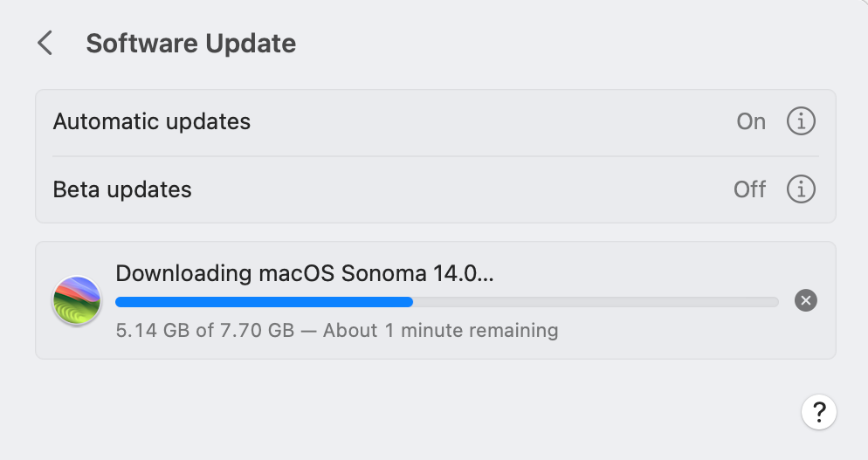The image size is (868, 460).
Task: Click the "Downloading macOS Sonoma 14.0" text
Action: (x=304, y=273)
